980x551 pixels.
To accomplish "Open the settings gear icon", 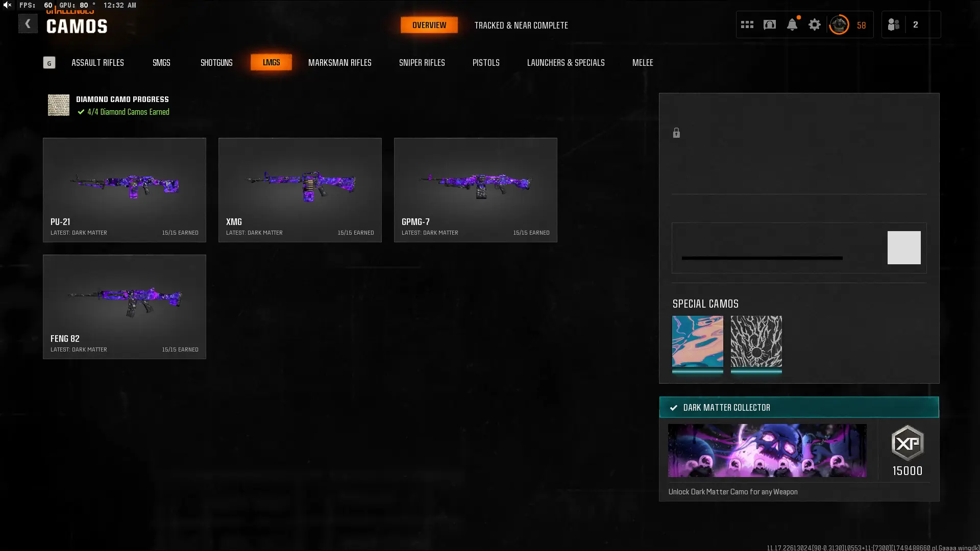I will click(x=814, y=24).
